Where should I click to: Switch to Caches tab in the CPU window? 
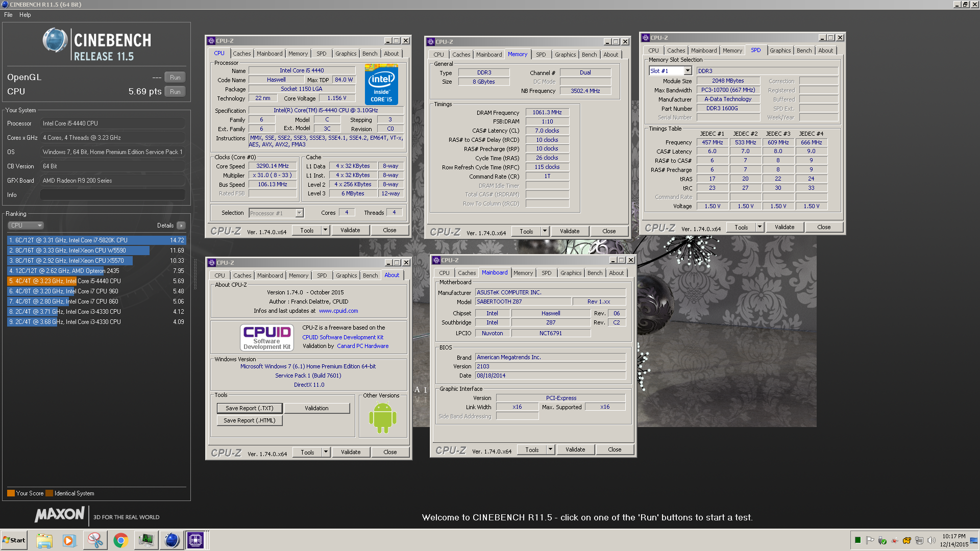242,54
